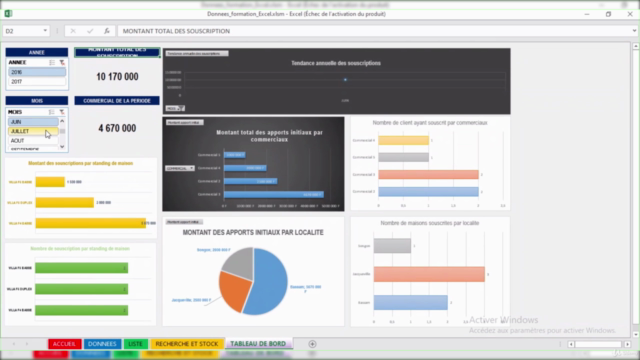Image resolution: width=640 pixels, height=360 pixels.
Task: Click 'Montant des souscriptions par standing de maison' title
Action: [80, 163]
